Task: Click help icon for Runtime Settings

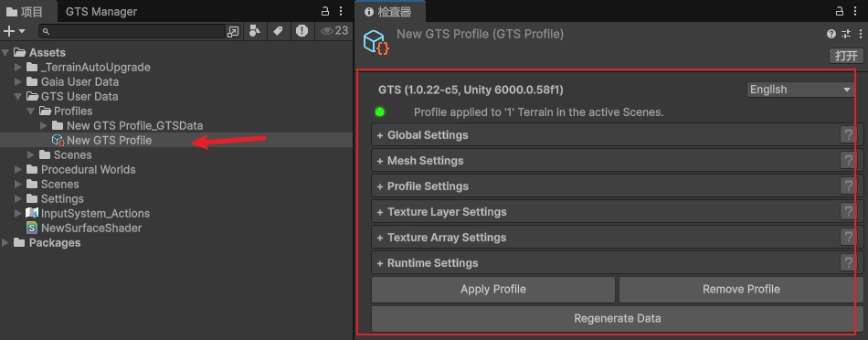Action: (848, 262)
